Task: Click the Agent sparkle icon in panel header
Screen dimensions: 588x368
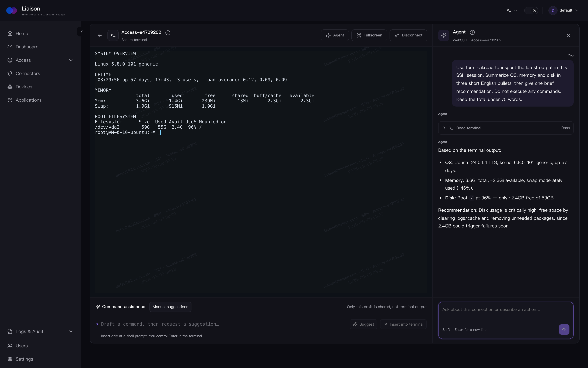Action: click(x=444, y=36)
